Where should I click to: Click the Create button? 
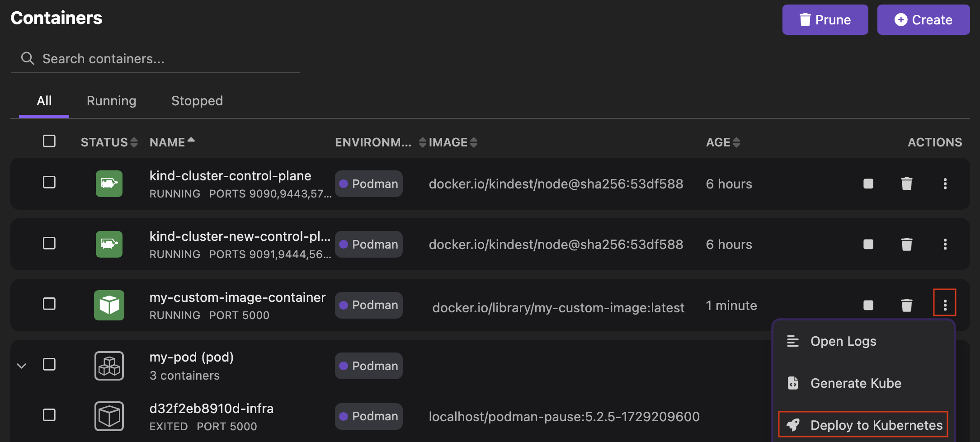(x=923, y=19)
